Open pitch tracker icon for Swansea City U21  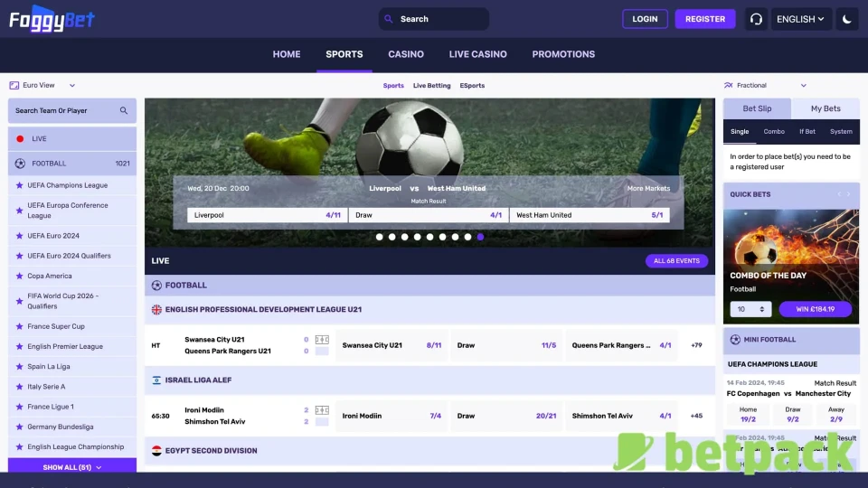[x=322, y=339]
